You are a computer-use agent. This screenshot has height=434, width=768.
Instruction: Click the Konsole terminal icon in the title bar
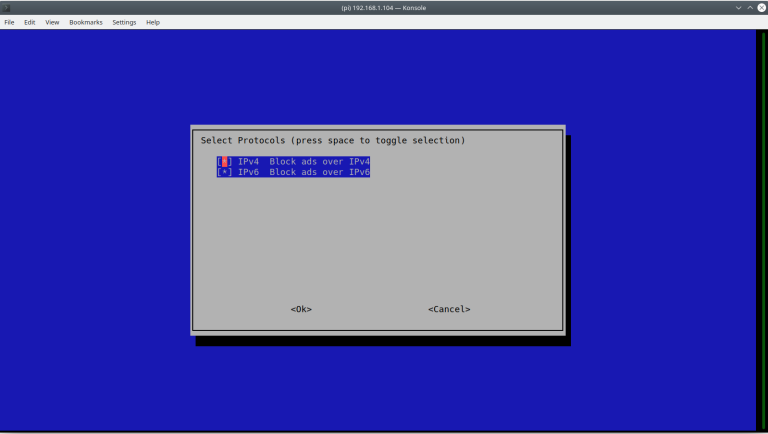pyautogui.click(x=6, y=8)
